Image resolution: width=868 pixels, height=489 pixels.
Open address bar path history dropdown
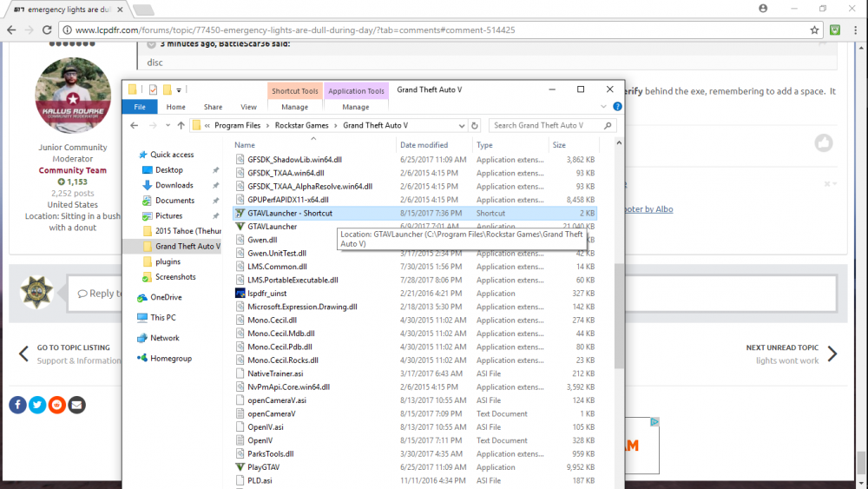pos(462,125)
